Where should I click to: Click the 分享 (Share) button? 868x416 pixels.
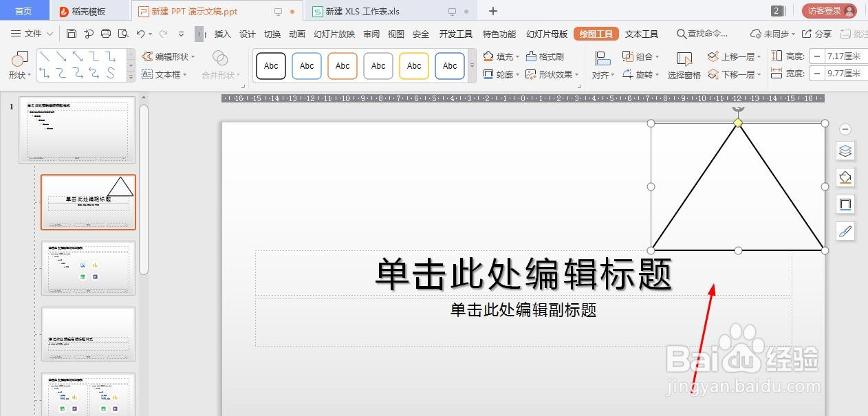(x=819, y=32)
